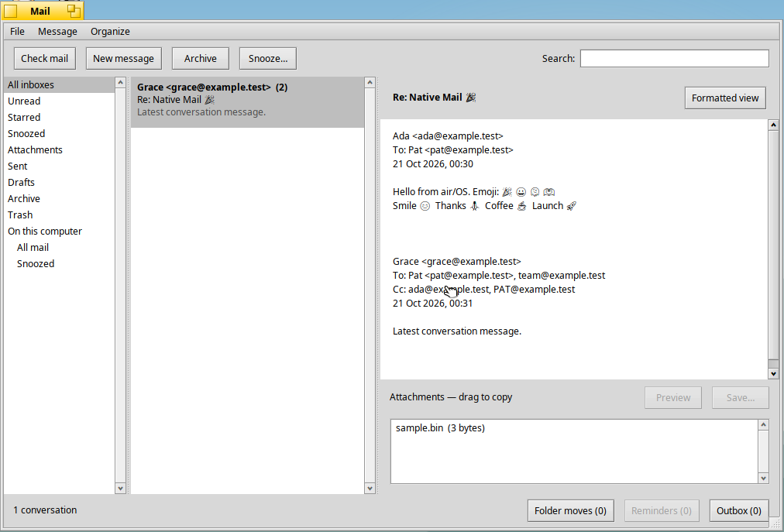Image resolution: width=784 pixels, height=532 pixels.
Task: Click the Archive toolbar button
Action: (201, 59)
